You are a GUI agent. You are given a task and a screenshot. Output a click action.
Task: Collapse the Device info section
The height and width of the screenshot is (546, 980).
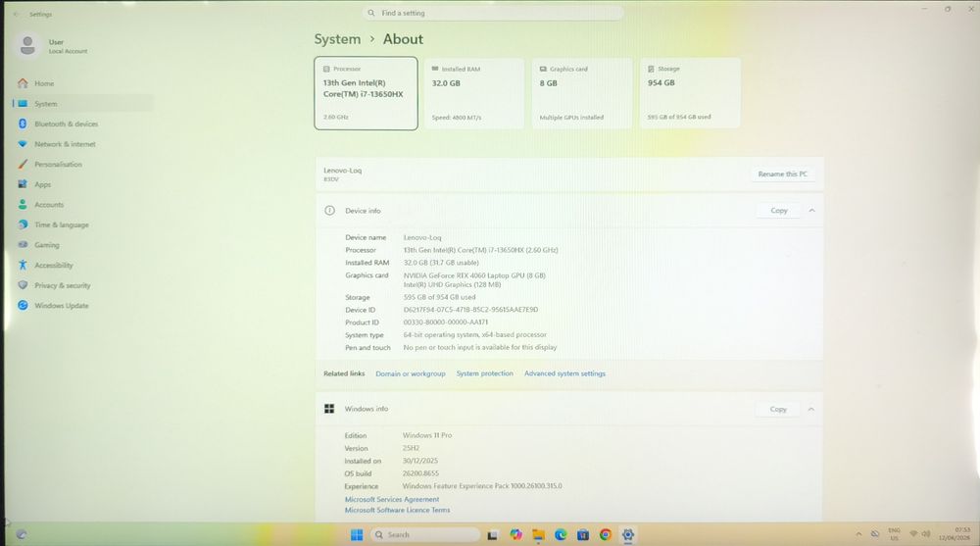(x=811, y=210)
